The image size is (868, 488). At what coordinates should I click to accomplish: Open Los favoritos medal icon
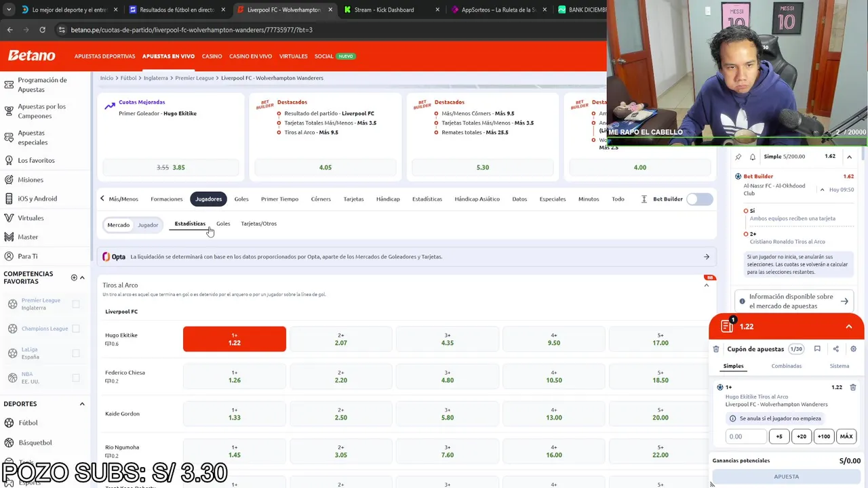click(x=9, y=160)
